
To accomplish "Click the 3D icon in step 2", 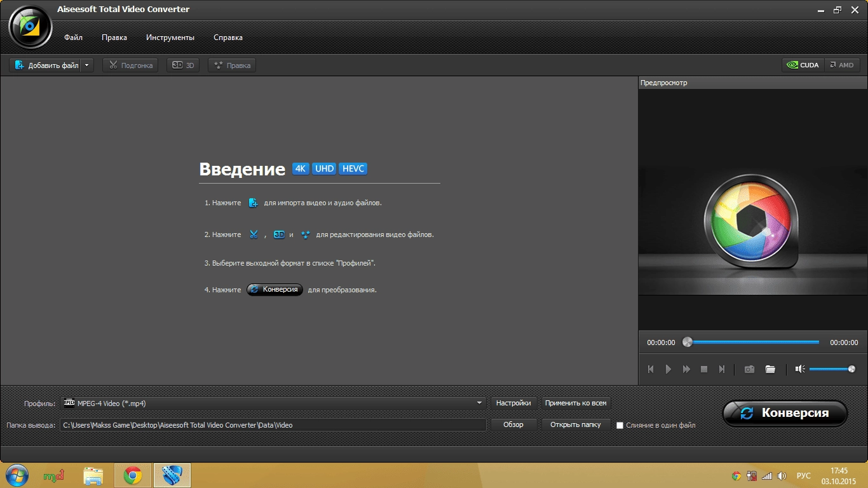I will pyautogui.click(x=279, y=234).
